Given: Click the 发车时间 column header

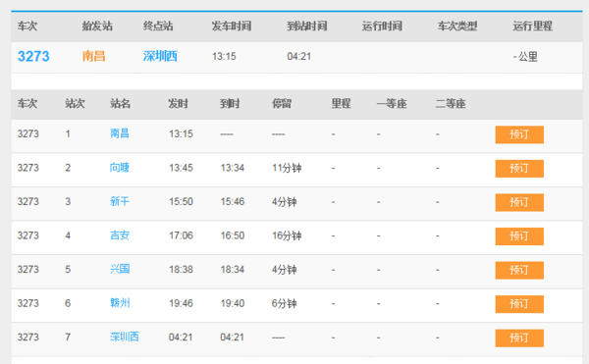Looking at the screenshot, I should click(x=232, y=26).
